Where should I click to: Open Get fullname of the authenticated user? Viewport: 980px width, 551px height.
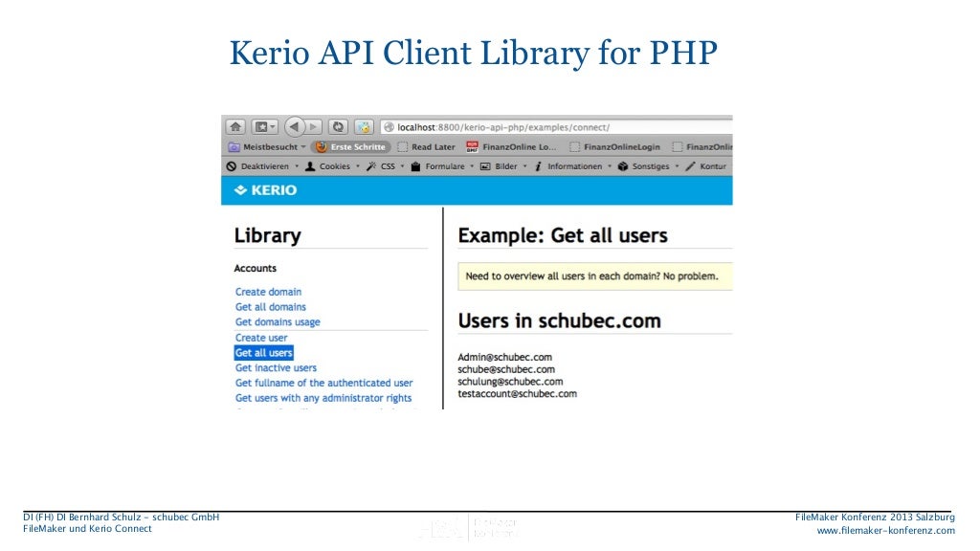(323, 383)
